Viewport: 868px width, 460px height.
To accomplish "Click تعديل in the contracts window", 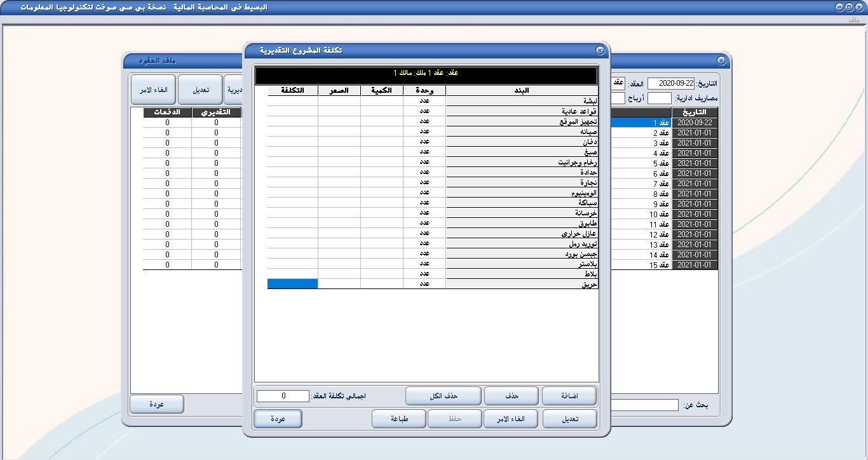I will click(x=200, y=89).
